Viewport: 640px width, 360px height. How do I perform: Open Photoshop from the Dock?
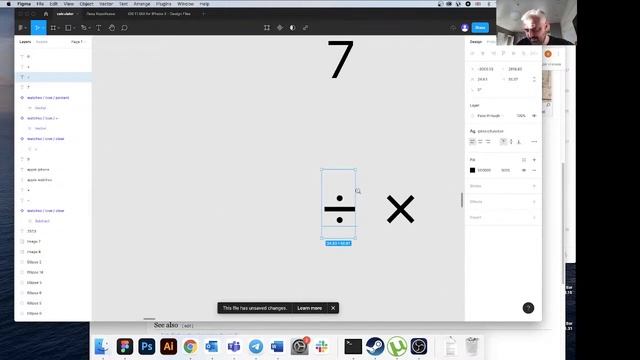(x=147, y=347)
